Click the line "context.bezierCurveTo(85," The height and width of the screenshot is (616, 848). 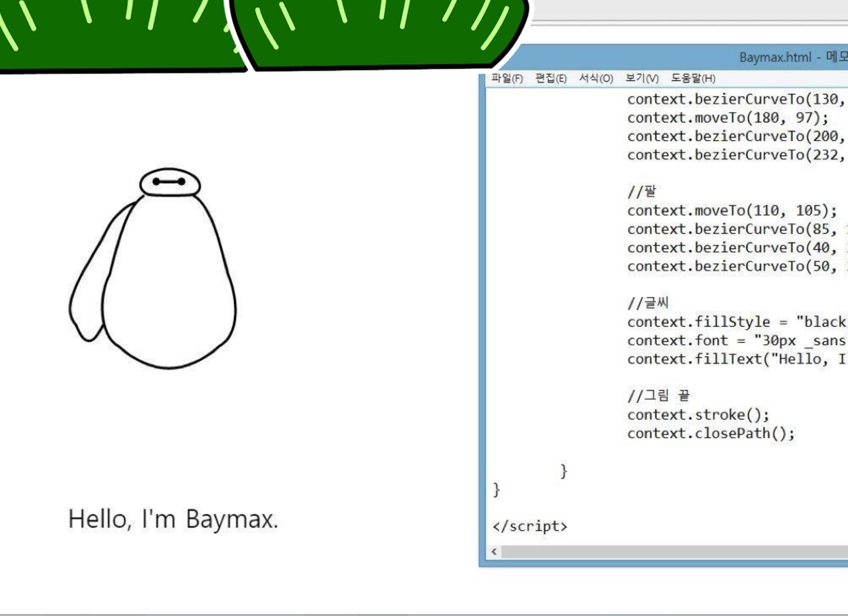(732, 229)
